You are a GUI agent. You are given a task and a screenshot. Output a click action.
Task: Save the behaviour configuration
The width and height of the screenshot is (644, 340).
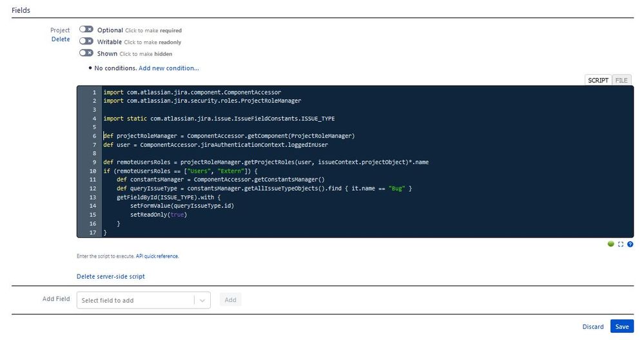click(x=622, y=326)
